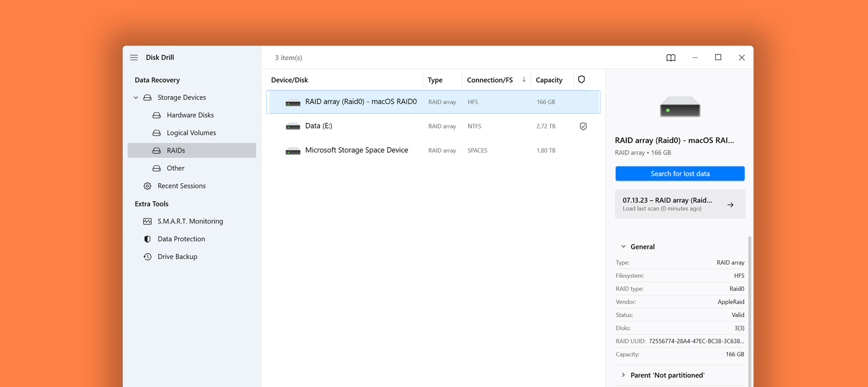Image resolution: width=868 pixels, height=387 pixels.
Task: Open the Drive Backup tool
Action: (x=178, y=256)
